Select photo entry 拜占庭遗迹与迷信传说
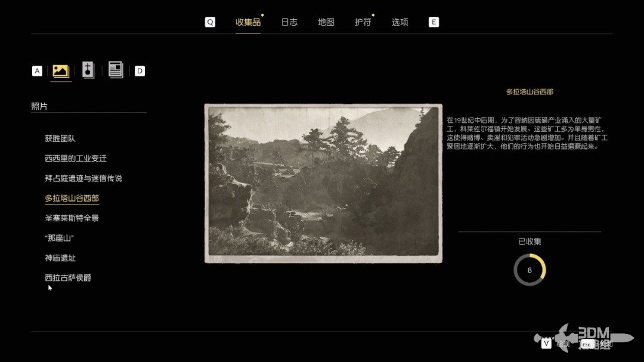 click(83, 178)
